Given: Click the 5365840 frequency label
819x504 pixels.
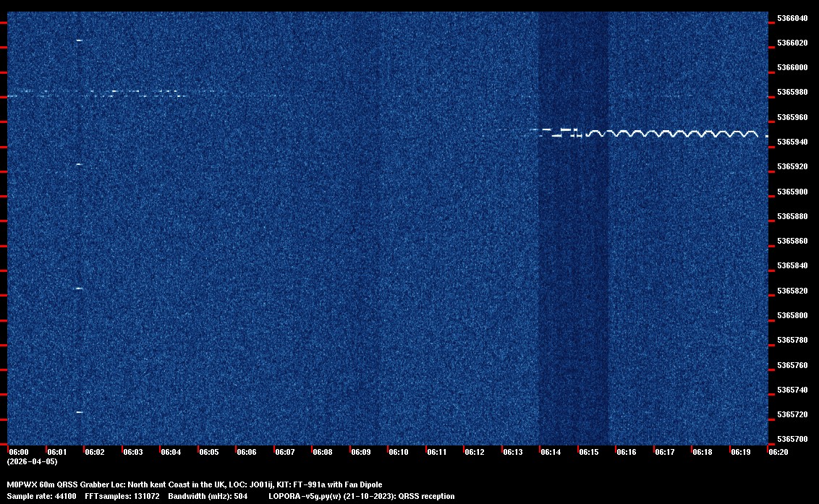Looking at the screenshot, I should pyautogui.click(x=792, y=266).
